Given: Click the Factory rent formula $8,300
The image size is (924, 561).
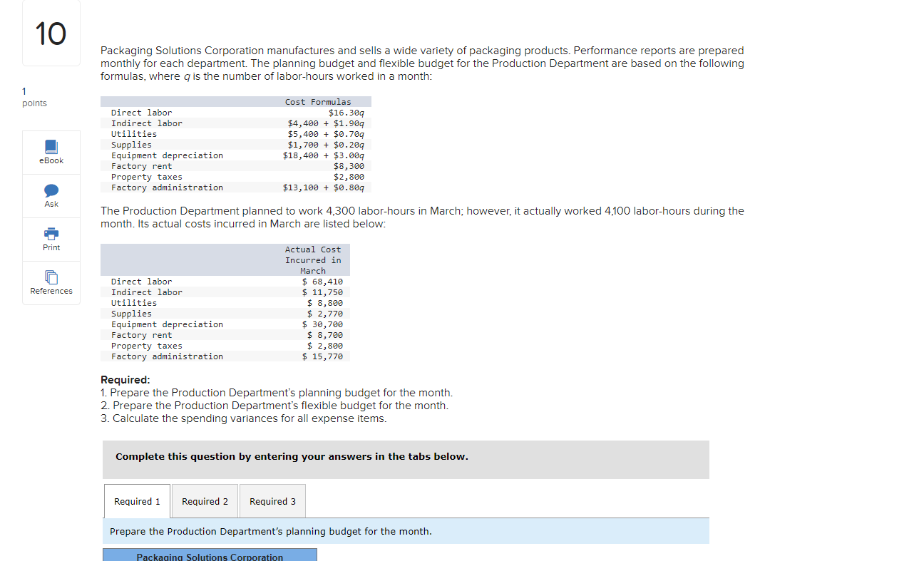Looking at the screenshot, I should [349, 166].
